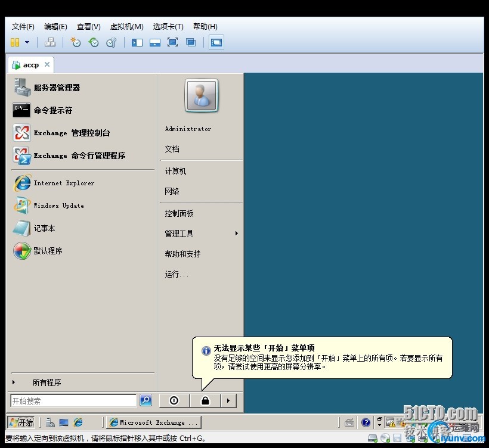Expand the power options dropdown arrow
This screenshot has width=489, height=448.
coord(27,42)
